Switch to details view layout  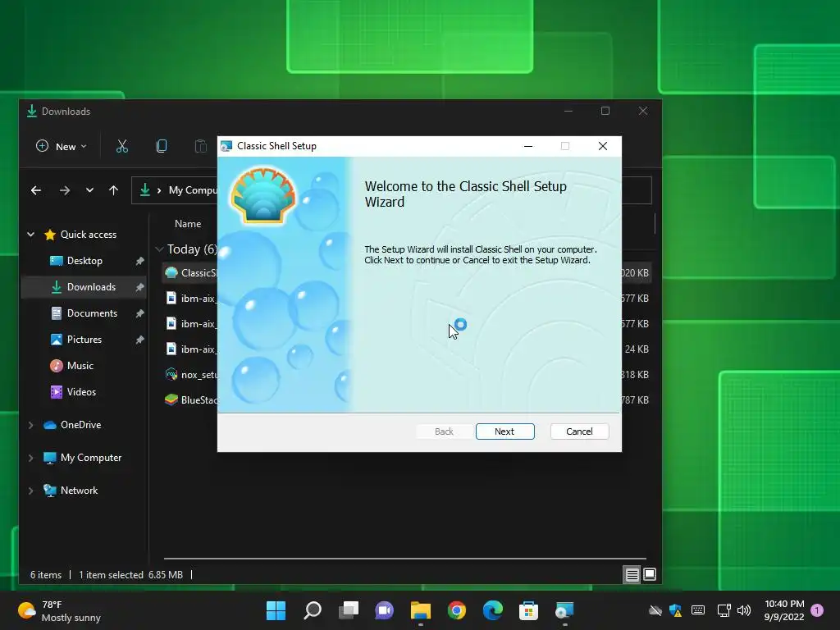coord(632,575)
